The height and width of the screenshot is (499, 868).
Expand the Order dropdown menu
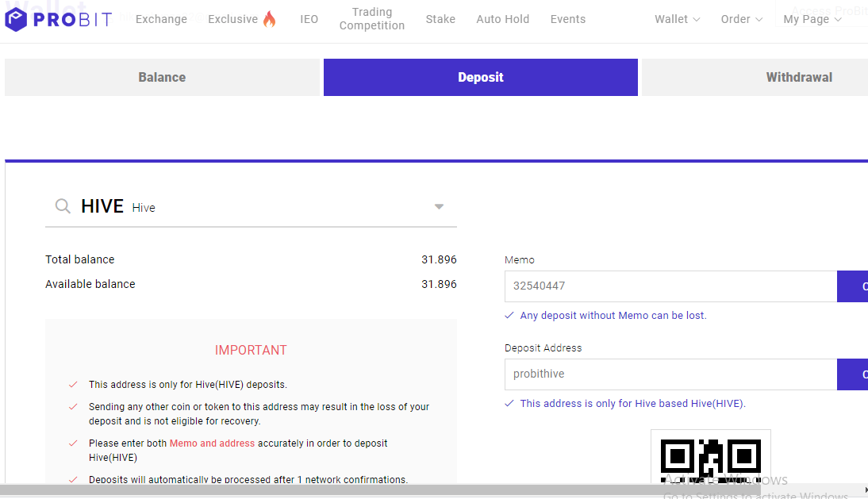point(741,19)
